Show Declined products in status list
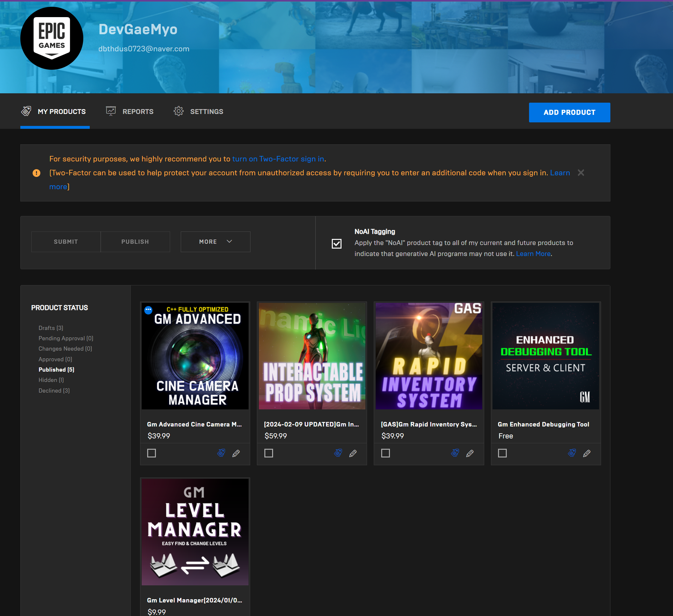 pyautogui.click(x=54, y=390)
